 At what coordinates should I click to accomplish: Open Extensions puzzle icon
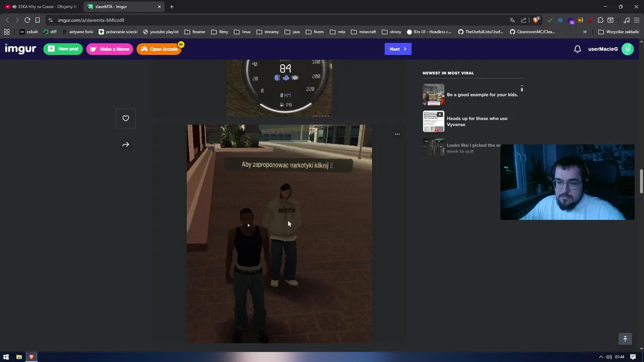[x=600, y=20]
